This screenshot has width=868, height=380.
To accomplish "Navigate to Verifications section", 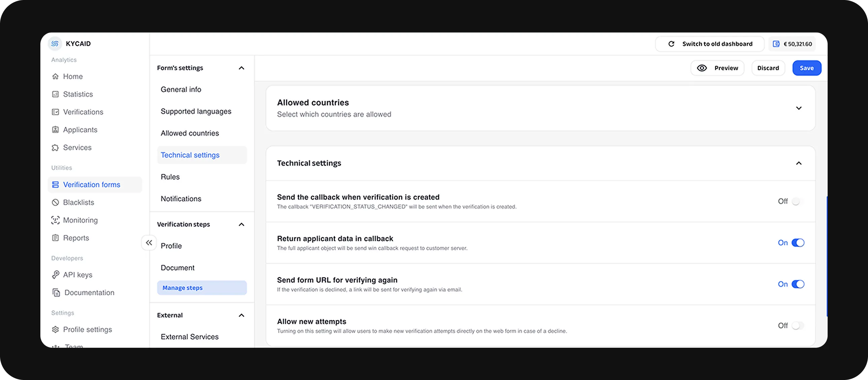I will (82, 112).
